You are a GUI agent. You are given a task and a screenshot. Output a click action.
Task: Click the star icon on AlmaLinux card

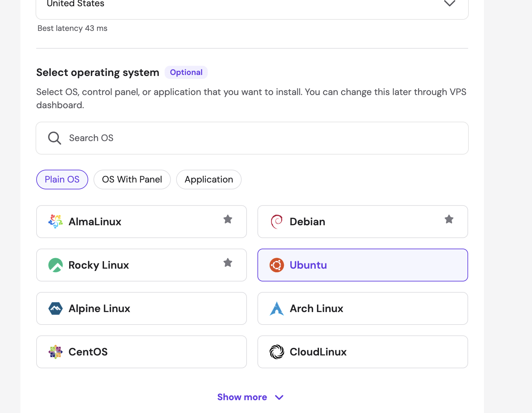pyautogui.click(x=228, y=219)
